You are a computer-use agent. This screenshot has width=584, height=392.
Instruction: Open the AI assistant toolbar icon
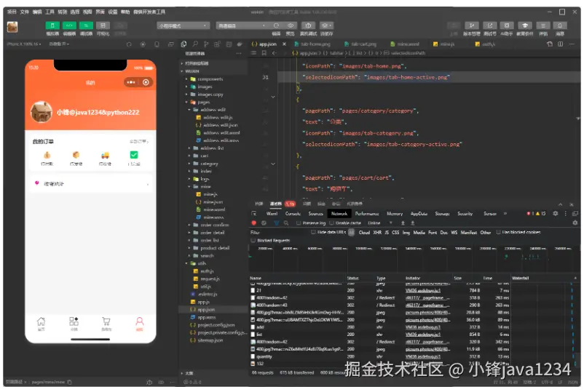pos(507,25)
